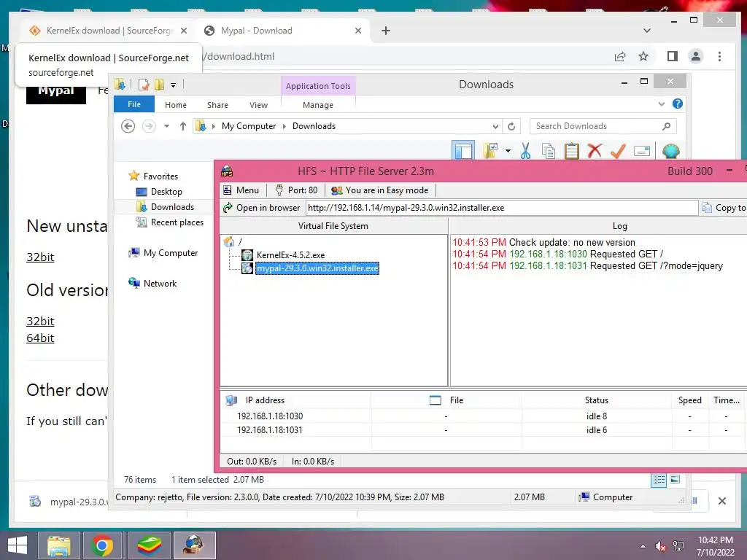The width and height of the screenshot is (747, 560).
Task: Click the quick access Properties icon in Explorer title bar
Action: [x=143, y=85]
